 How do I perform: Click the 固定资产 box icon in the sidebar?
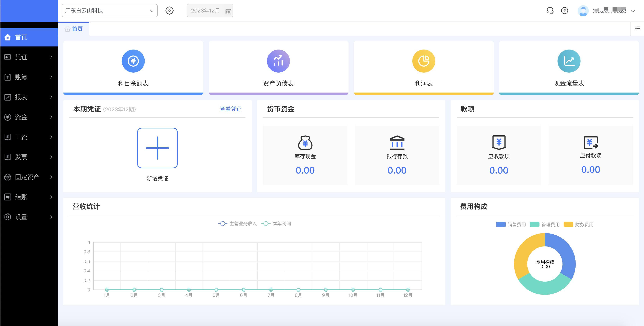tap(7, 177)
